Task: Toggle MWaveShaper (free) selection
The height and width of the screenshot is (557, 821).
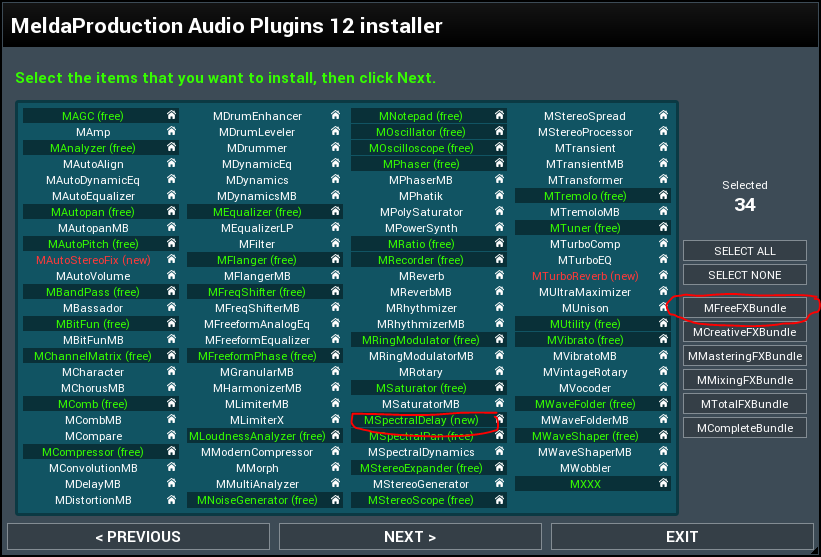Action: coord(584,436)
